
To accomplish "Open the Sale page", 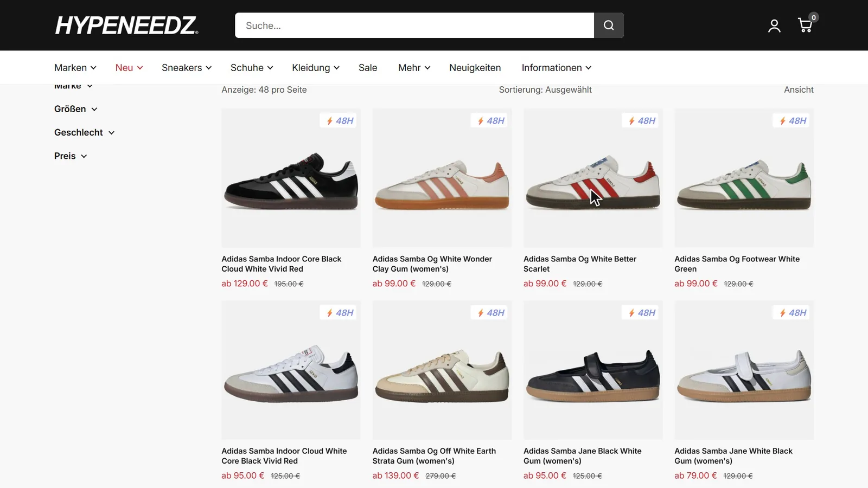I will 368,68.
